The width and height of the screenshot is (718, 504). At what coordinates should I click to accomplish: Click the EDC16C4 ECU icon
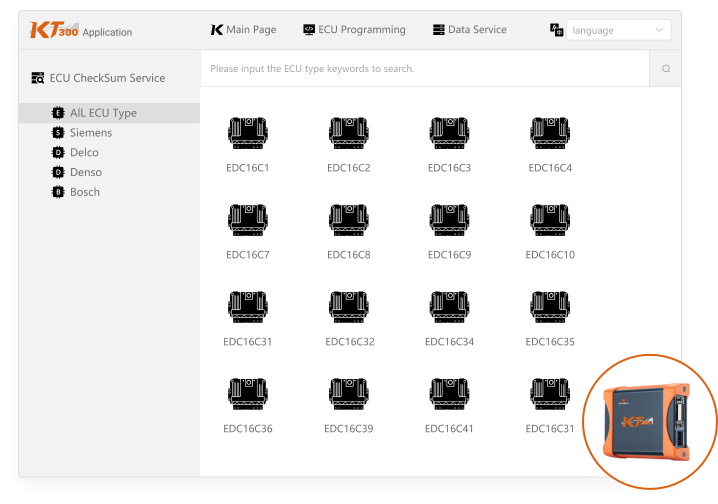click(550, 132)
